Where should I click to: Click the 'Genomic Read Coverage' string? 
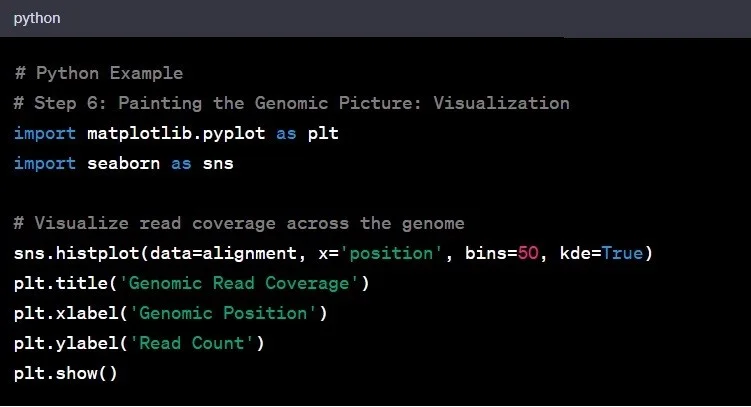tap(239, 283)
